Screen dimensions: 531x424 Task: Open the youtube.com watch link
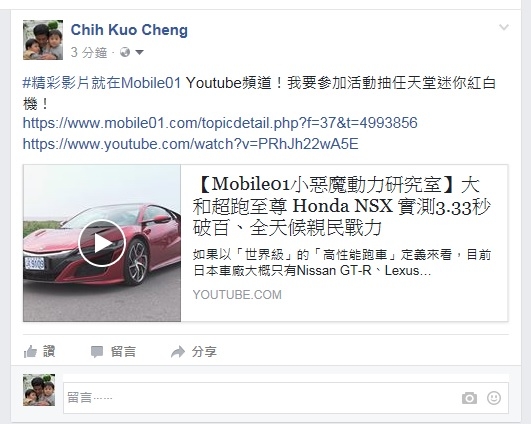[190, 144]
